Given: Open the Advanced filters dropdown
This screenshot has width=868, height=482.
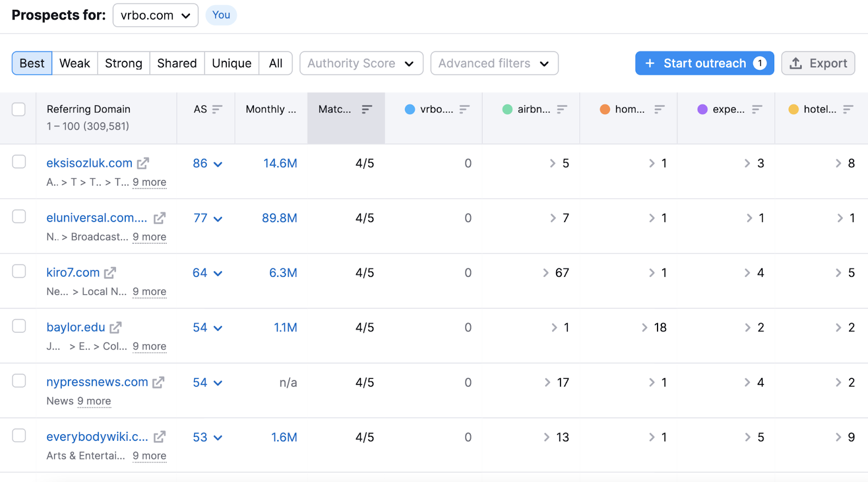Looking at the screenshot, I should (494, 64).
